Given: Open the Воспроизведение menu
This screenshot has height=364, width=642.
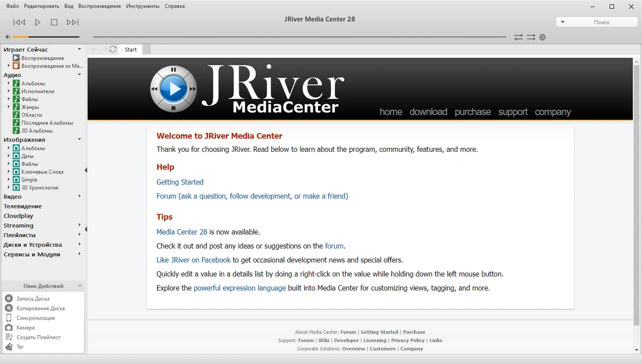Looking at the screenshot, I should pos(100,6).
